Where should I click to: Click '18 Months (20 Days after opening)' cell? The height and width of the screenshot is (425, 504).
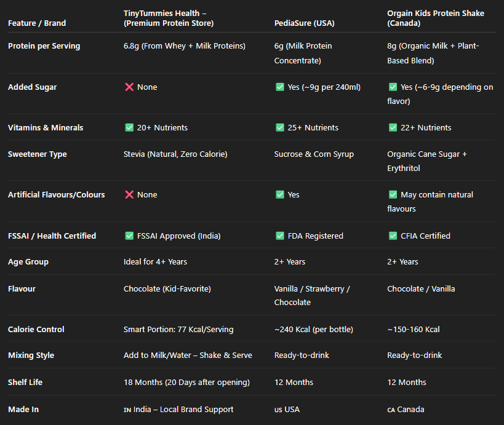pyautogui.click(x=186, y=383)
